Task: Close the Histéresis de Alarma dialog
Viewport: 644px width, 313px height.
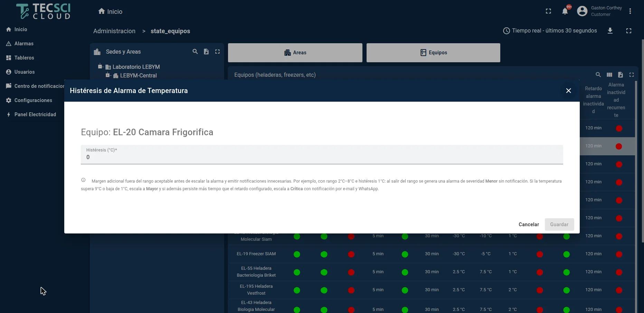Action: point(569,91)
